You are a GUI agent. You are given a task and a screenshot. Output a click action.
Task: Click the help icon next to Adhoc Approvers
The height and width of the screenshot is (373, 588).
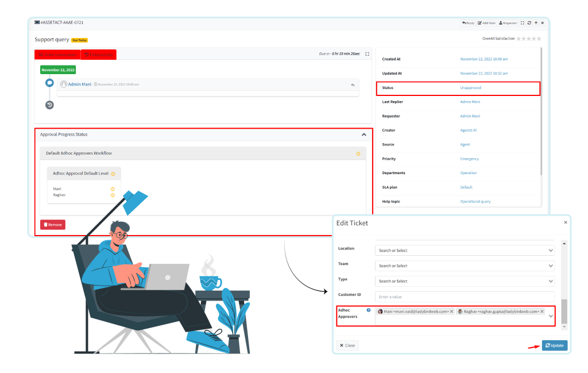pos(369,310)
